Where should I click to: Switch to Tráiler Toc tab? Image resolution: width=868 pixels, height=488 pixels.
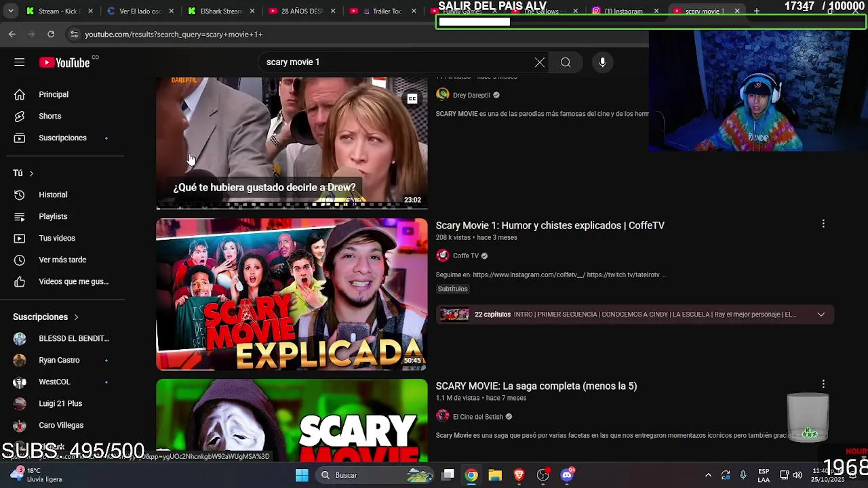382,11
